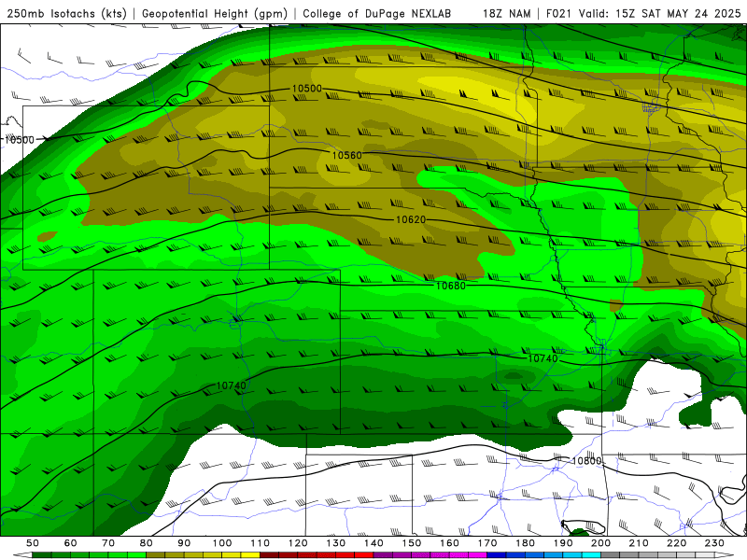Click the 160 label on the color scale
The height and width of the screenshot is (560, 747).
449,543
